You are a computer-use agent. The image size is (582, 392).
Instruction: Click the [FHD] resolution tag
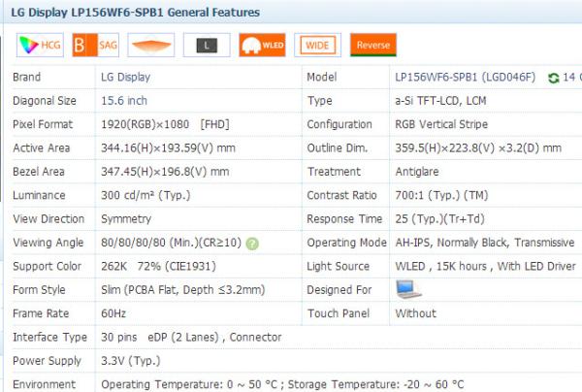click(x=215, y=124)
